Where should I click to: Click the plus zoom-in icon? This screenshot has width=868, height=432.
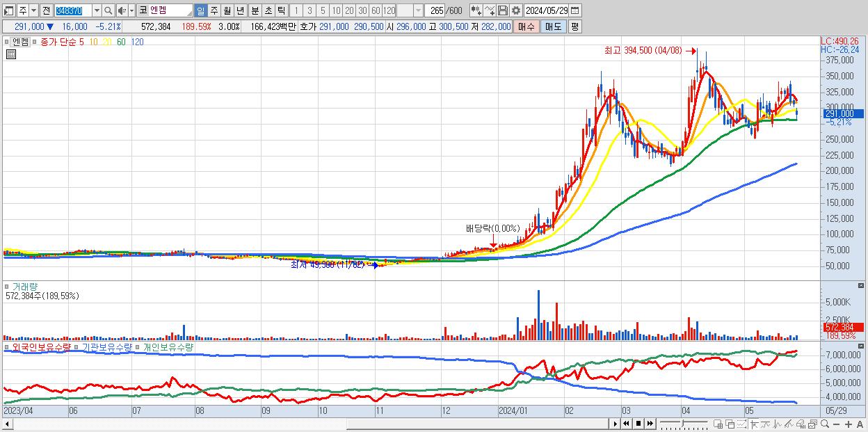[849, 424]
